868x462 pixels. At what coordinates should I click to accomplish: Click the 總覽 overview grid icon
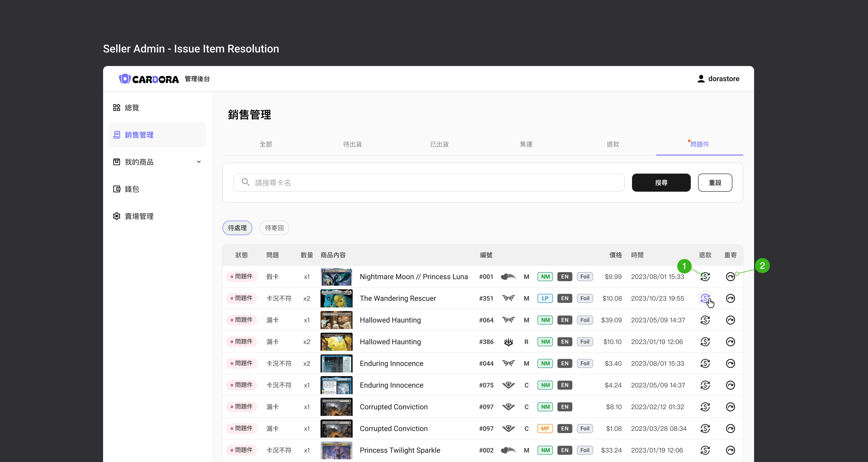pyautogui.click(x=117, y=107)
